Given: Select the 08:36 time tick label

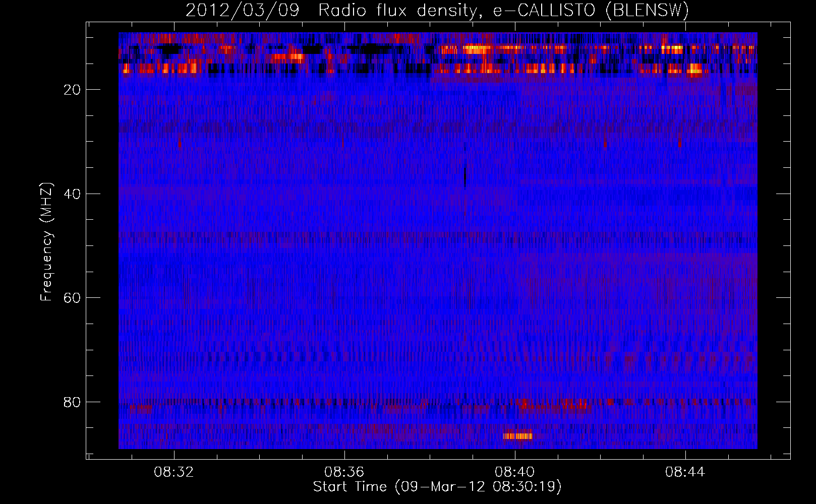Looking at the screenshot, I should [x=344, y=472].
